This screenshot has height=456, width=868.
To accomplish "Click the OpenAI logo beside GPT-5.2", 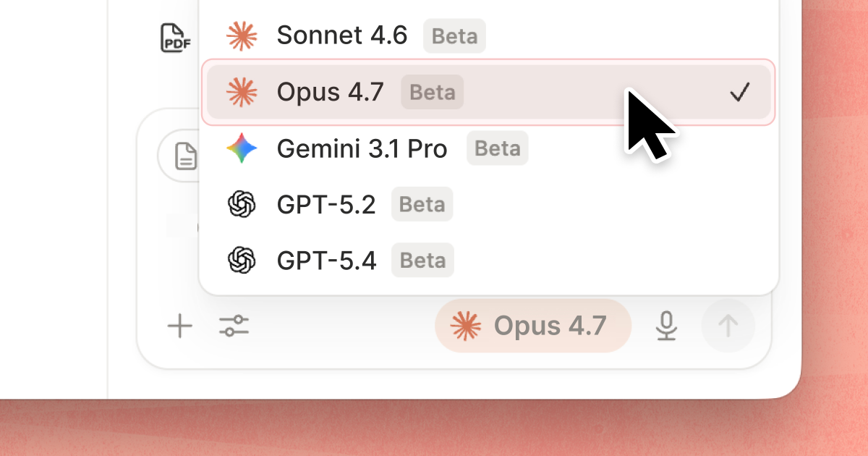I will [x=242, y=204].
